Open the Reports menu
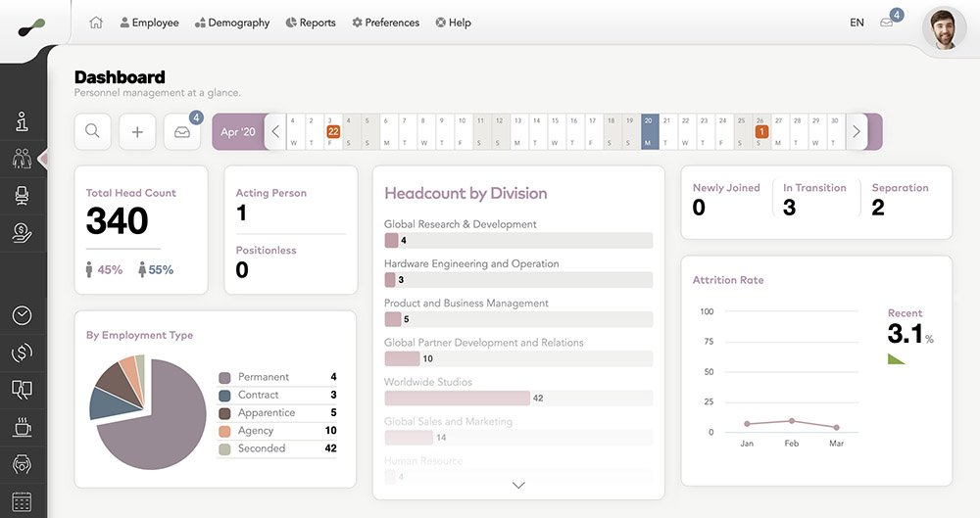The image size is (980, 518). 311,23
